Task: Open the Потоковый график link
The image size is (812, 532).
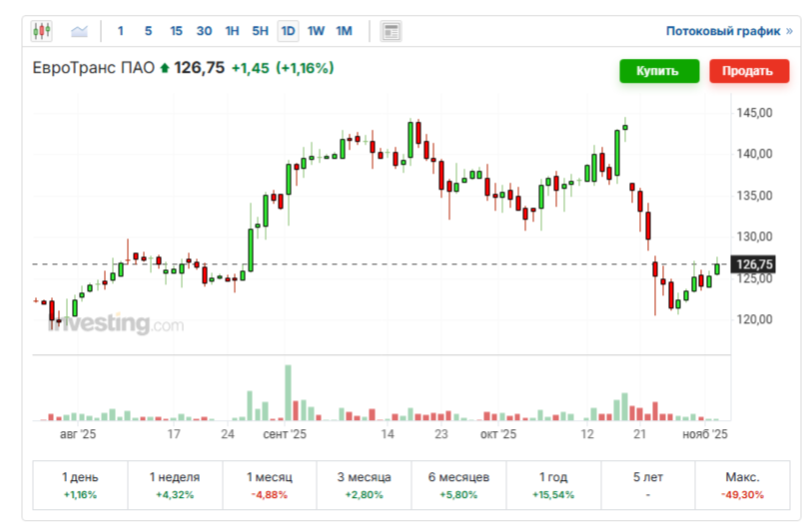Action: [x=729, y=31]
